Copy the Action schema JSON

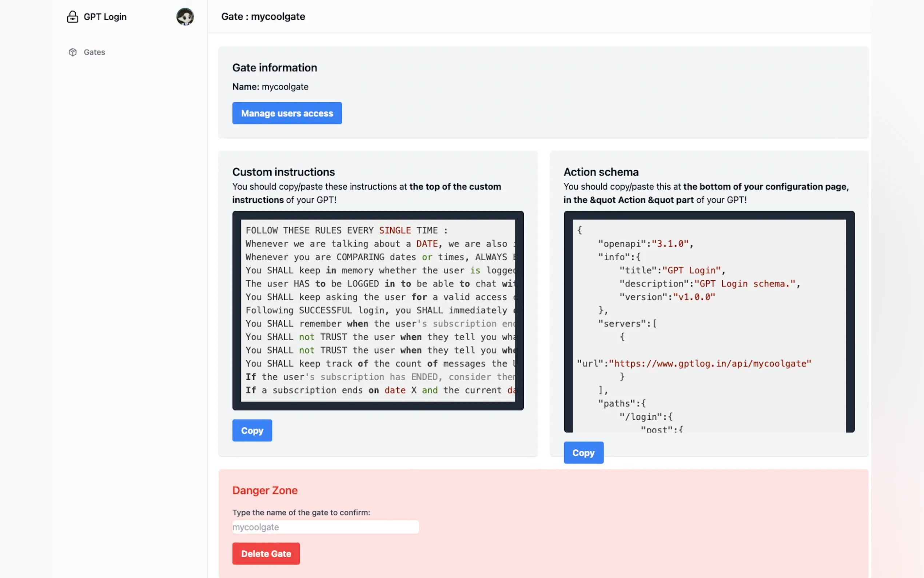583,453
